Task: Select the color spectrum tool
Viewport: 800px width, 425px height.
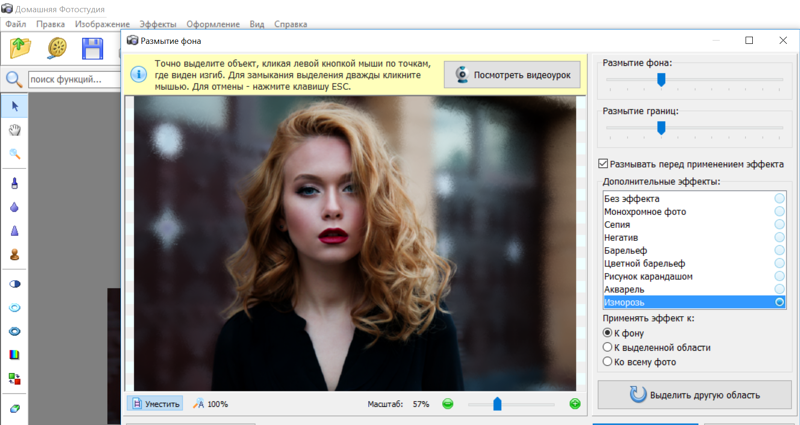Action: [15, 355]
